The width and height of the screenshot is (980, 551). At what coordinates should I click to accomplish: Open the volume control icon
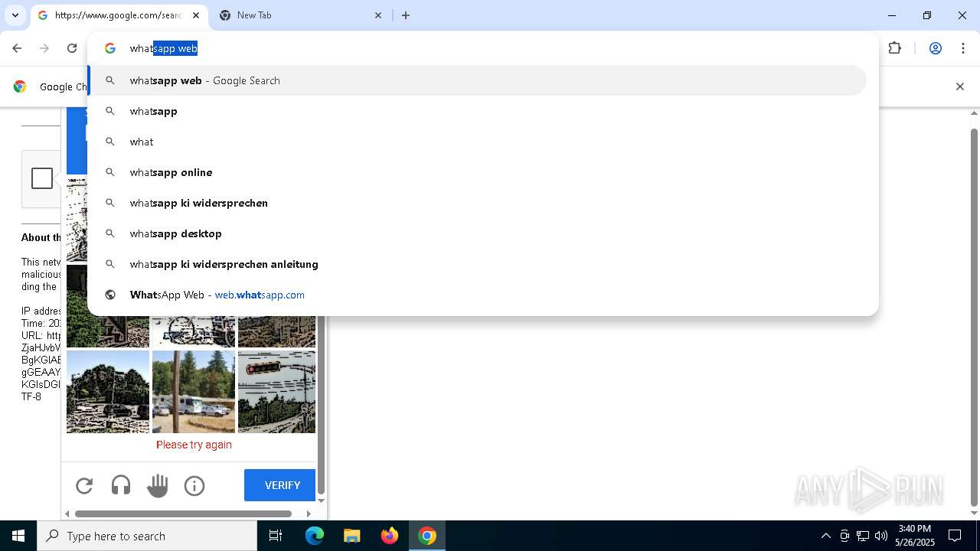pyautogui.click(x=881, y=536)
